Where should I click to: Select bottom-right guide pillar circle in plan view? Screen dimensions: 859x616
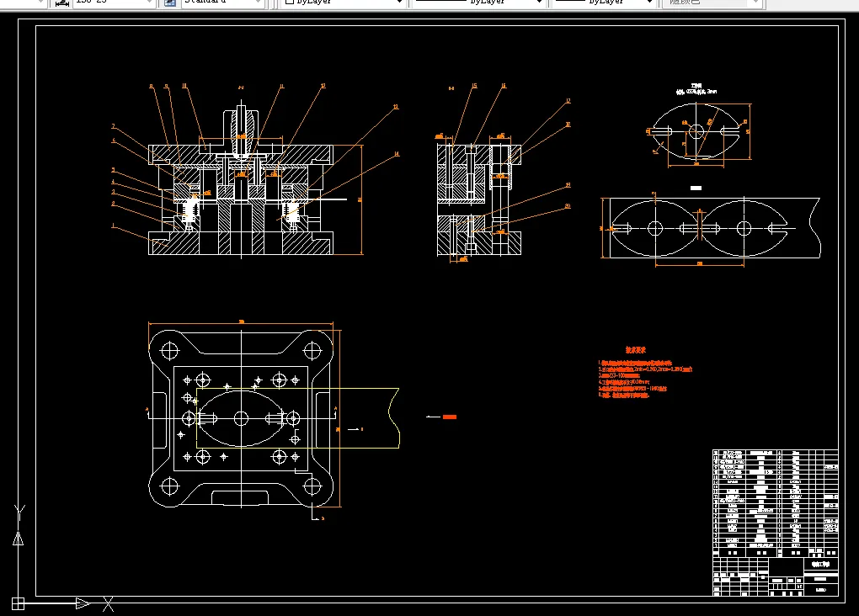[x=312, y=486]
